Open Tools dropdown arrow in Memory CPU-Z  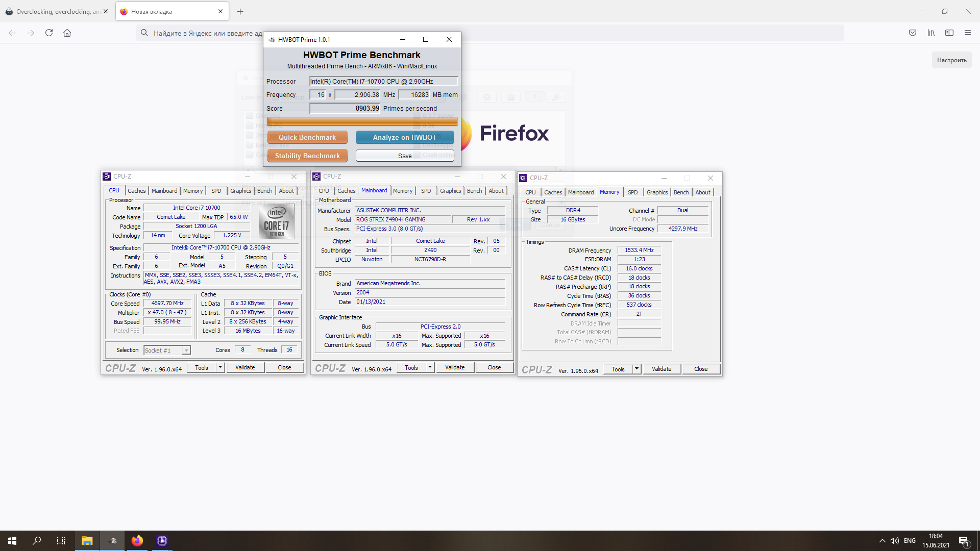(x=636, y=369)
